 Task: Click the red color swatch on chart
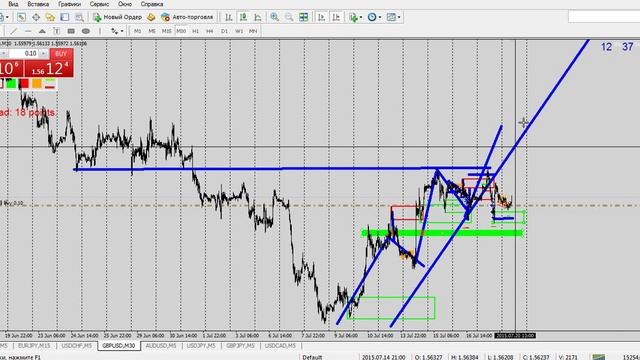click(24, 84)
